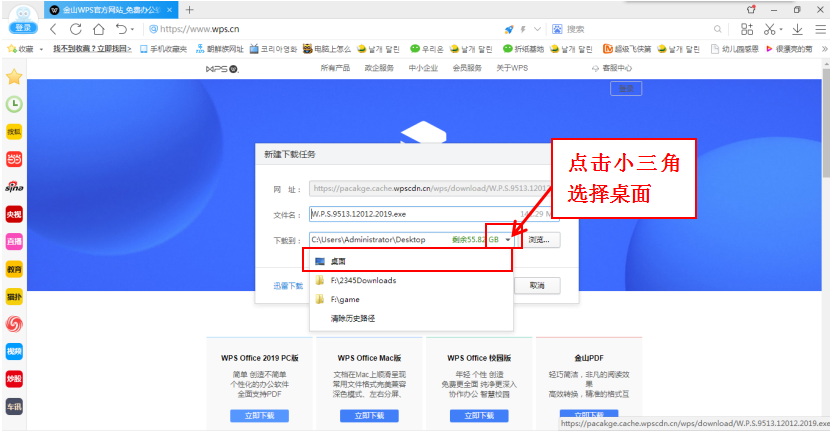
Task: Open the 央视 sidebar icon
Action: click(x=14, y=214)
